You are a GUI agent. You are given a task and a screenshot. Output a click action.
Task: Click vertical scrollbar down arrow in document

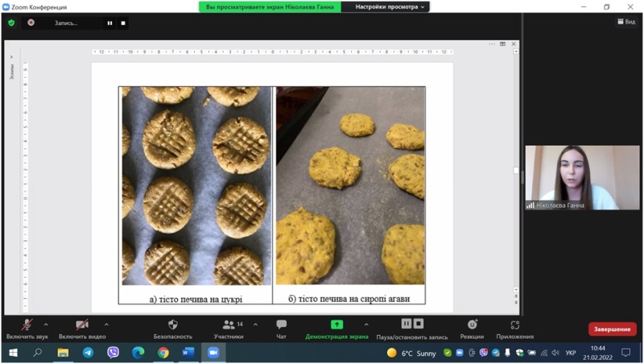pos(516,290)
